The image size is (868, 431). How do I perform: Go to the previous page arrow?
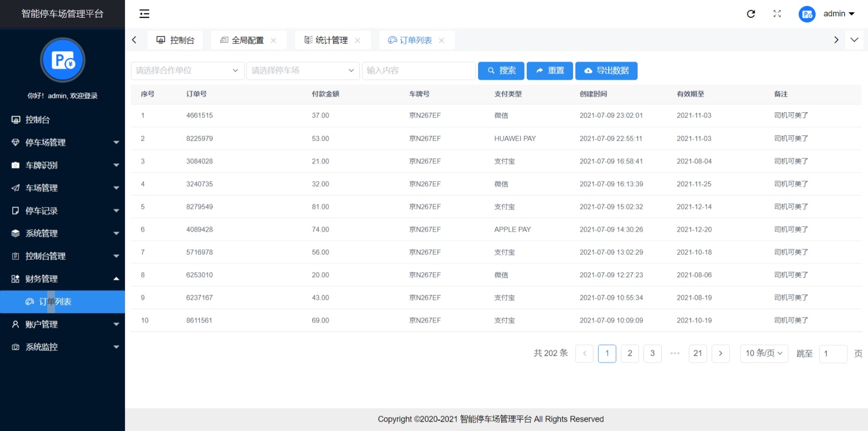pyautogui.click(x=584, y=353)
